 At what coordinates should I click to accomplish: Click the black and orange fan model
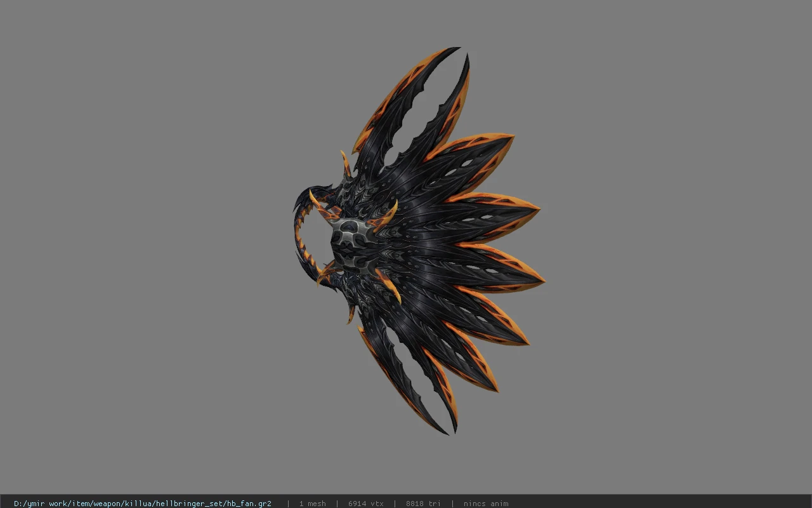pyautogui.click(x=419, y=241)
